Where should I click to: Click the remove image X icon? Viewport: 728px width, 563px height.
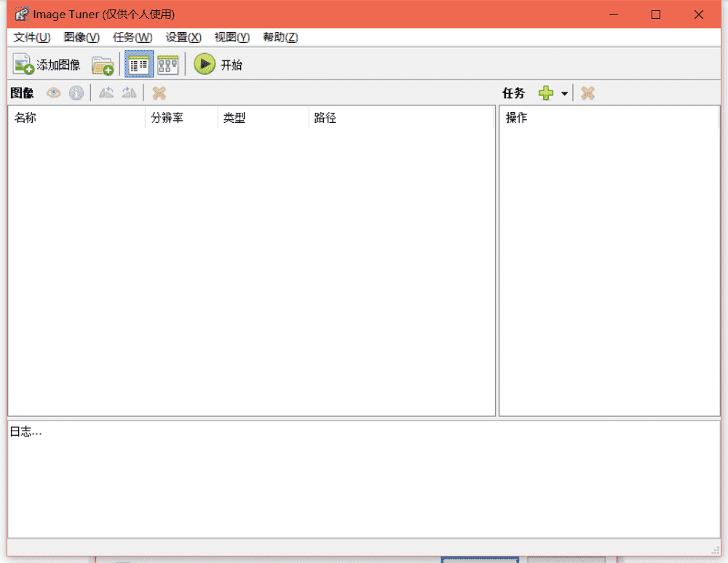tap(159, 93)
